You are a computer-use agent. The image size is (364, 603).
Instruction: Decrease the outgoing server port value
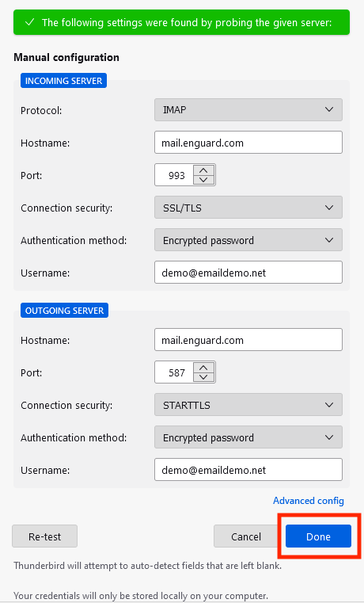pos(203,377)
